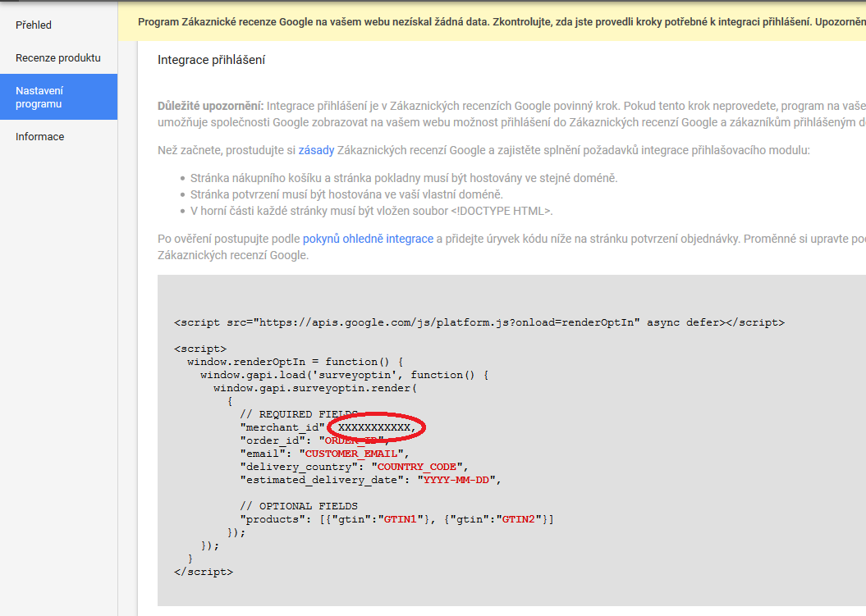Screen dimensions: 866x616
Task: Go to Recenze produktu section
Action: pyautogui.click(x=57, y=58)
